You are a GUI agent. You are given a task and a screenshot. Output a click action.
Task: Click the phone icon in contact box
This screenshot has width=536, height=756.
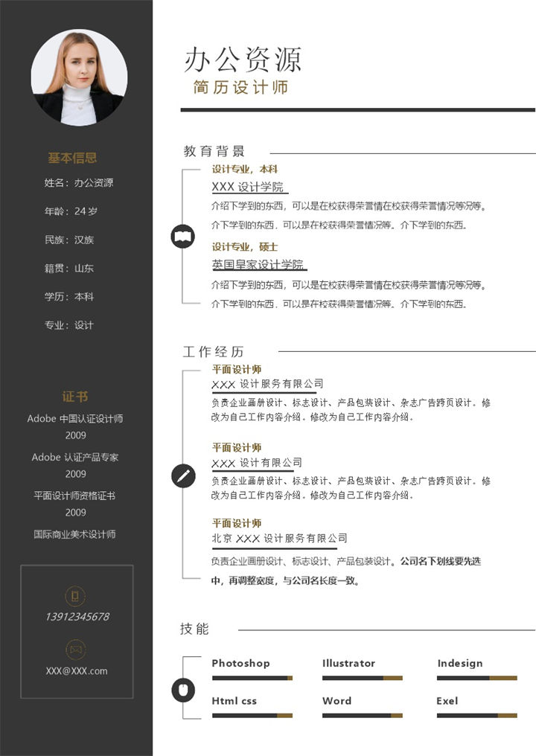pos(75,595)
